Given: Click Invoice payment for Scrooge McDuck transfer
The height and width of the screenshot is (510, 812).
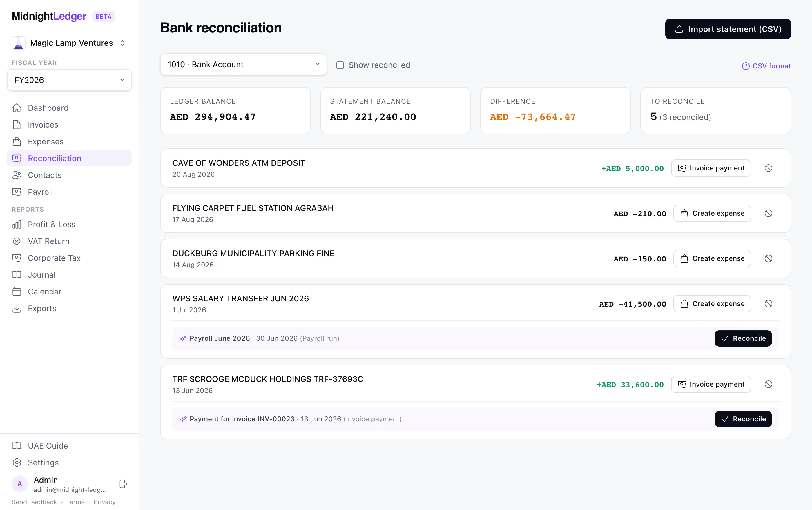Looking at the screenshot, I should (x=711, y=384).
